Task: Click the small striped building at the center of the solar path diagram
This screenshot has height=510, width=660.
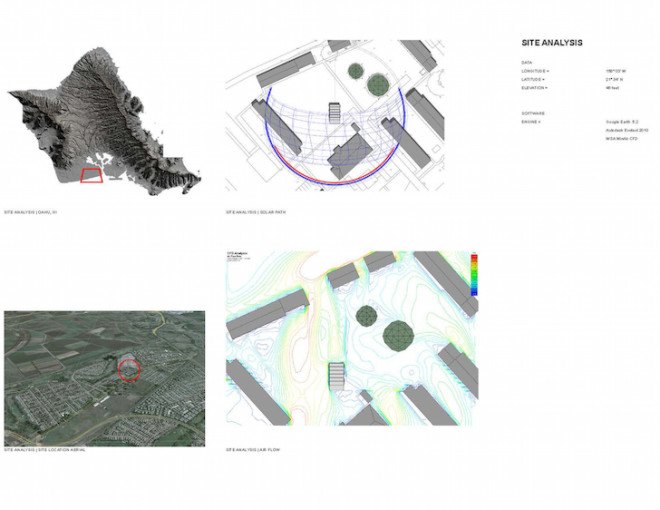Action: coord(334,113)
